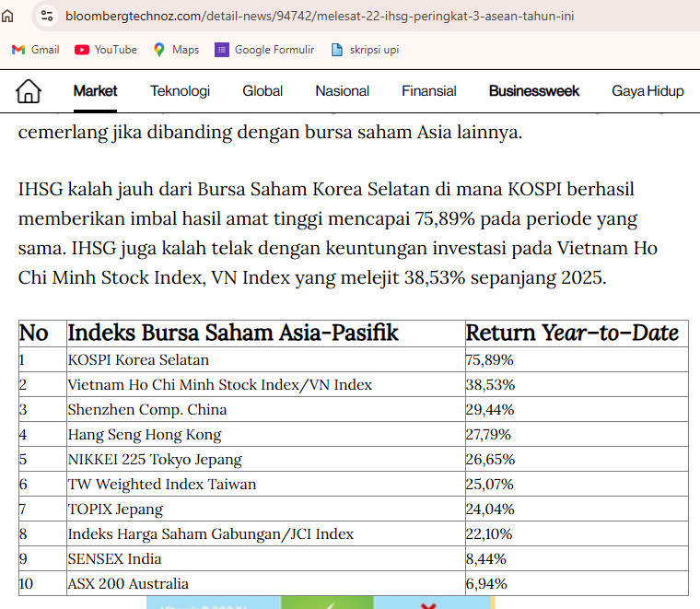The width and height of the screenshot is (700, 609).
Task: Go to site home via house icon
Action: coord(29,91)
